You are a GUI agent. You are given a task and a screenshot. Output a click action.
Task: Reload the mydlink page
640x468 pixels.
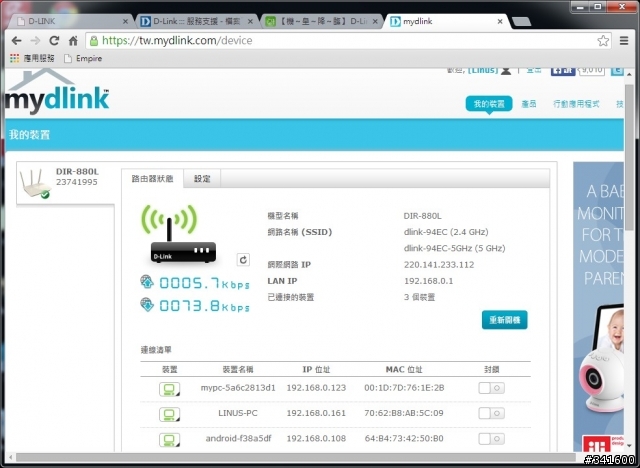54,40
